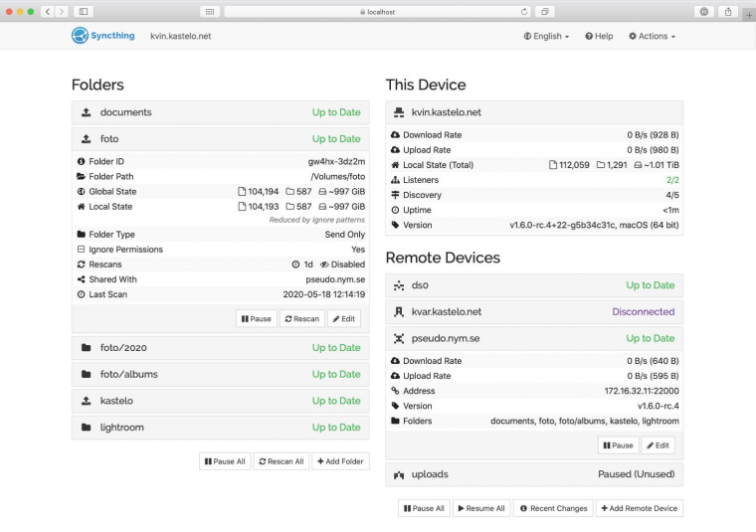Click the Safari sidebar toggle icon
756x532 pixels.
tap(83, 11)
